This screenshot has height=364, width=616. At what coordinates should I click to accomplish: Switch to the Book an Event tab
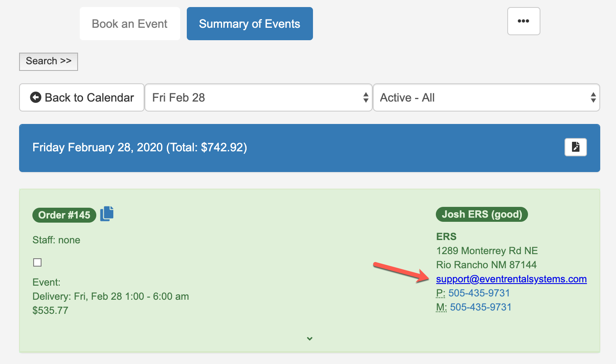point(130,24)
